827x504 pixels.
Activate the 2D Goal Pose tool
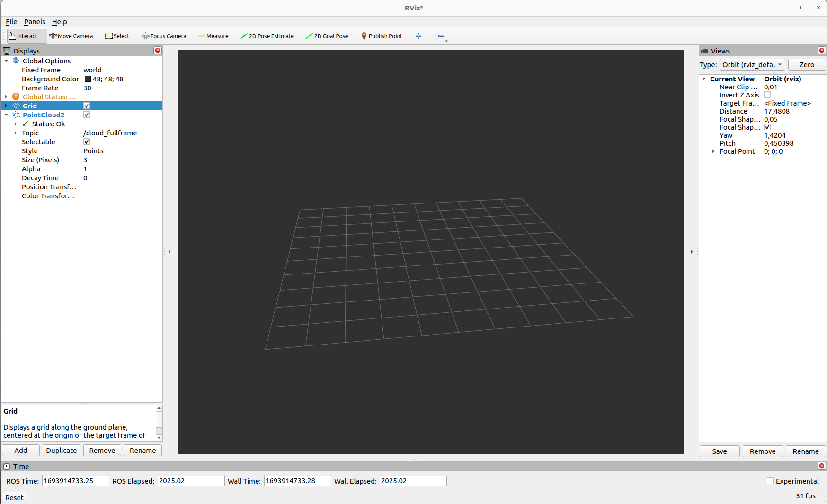tap(327, 36)
